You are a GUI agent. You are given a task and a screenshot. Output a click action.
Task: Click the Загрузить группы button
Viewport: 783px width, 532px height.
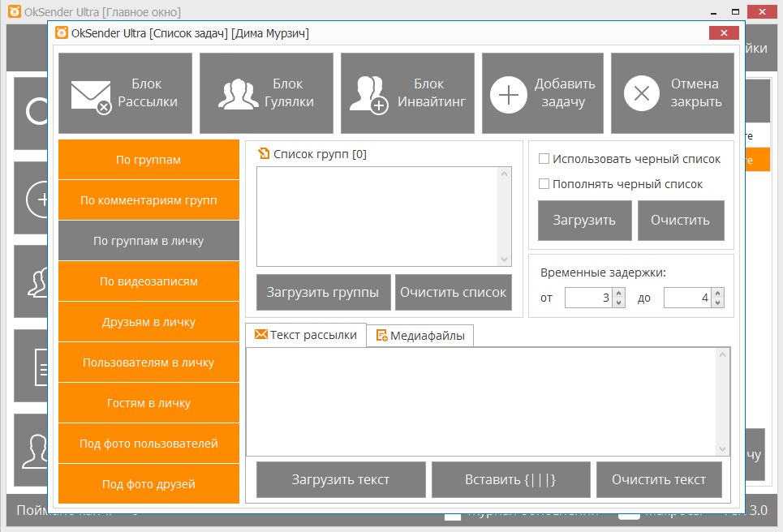coord(322,293)
